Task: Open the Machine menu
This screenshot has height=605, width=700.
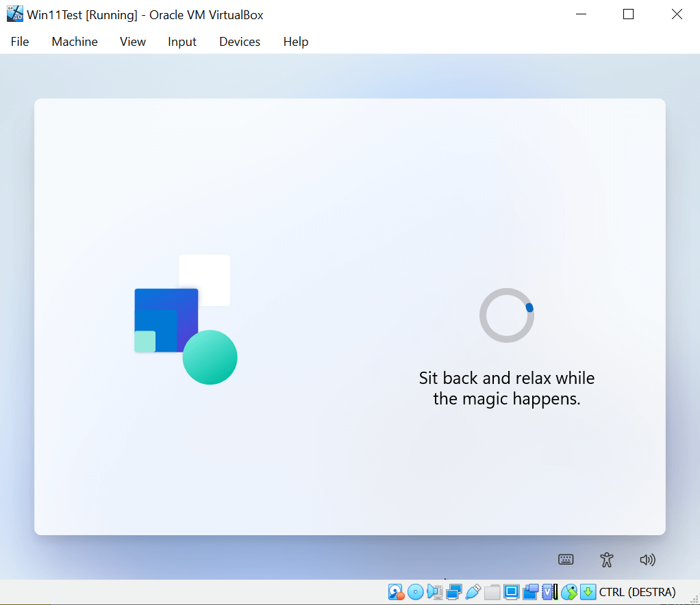Action: (x=75, y=42)
